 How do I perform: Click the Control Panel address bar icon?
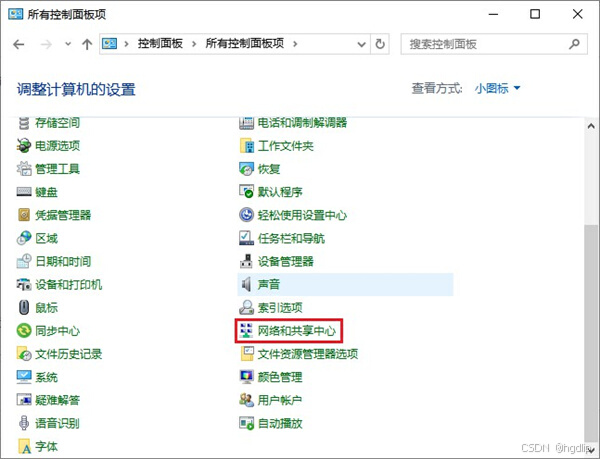coord(109,44)
